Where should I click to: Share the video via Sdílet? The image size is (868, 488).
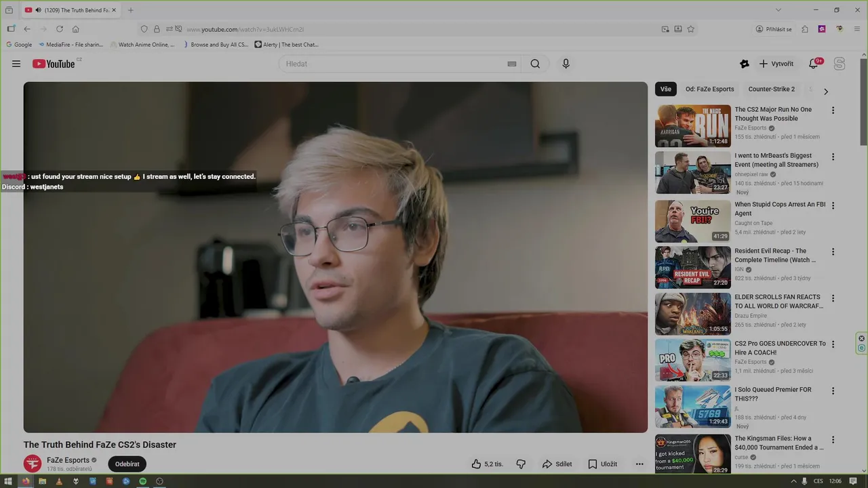(557, 464)
